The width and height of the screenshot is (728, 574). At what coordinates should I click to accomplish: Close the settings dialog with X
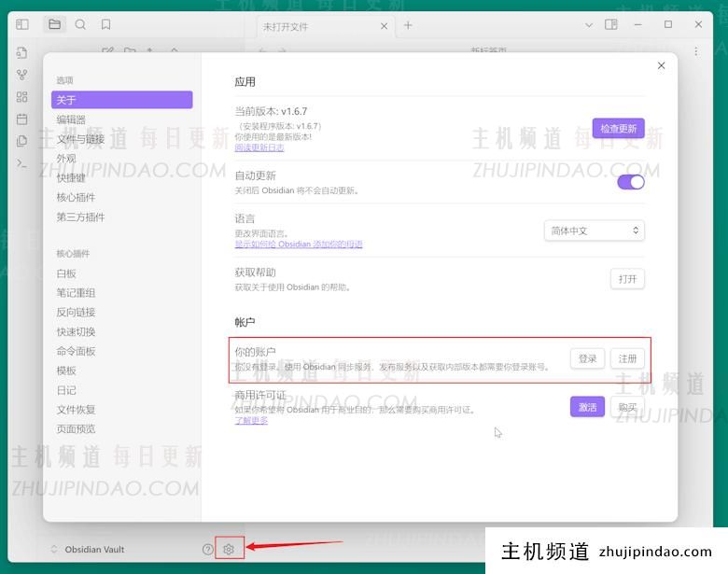(661, 65)
